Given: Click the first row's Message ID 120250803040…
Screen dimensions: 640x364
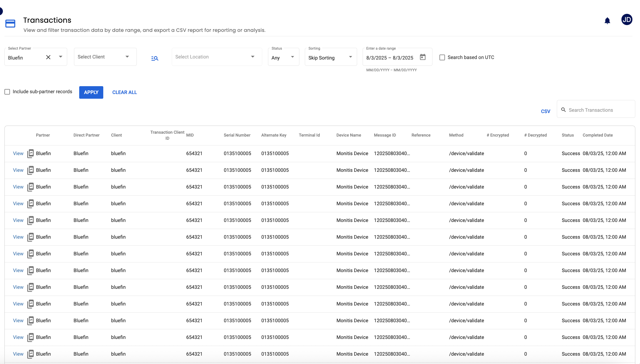Looking at the screenshot, I should click(392, 154).
